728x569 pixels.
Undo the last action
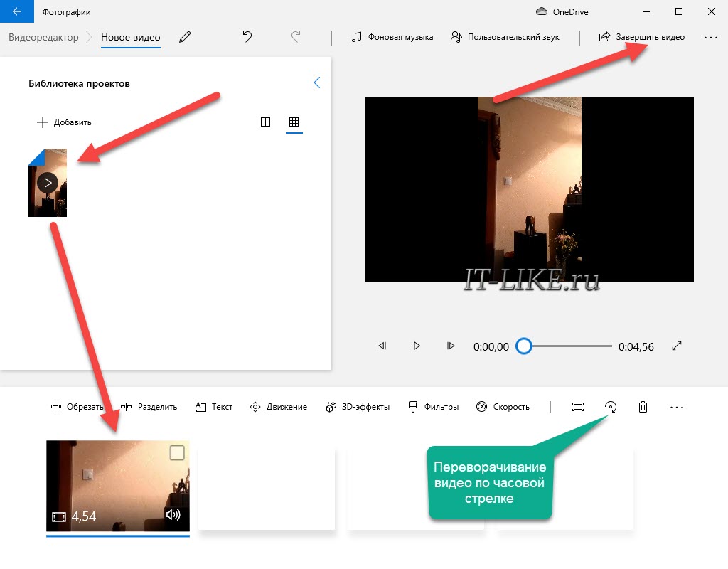[247, 37]
